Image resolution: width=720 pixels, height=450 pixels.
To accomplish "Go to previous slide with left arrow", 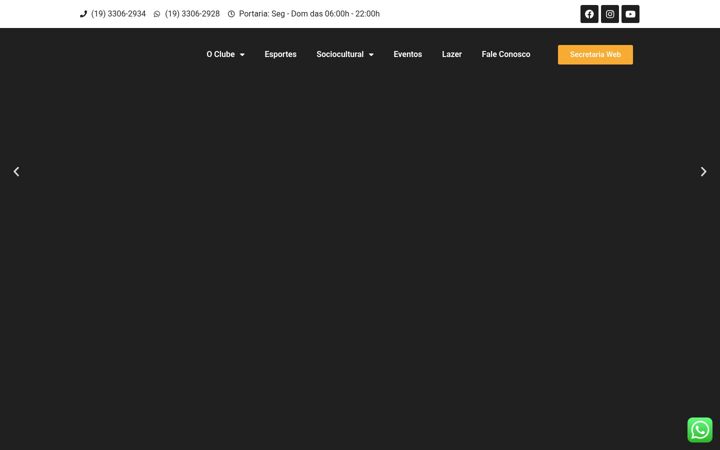I will 17,171.
